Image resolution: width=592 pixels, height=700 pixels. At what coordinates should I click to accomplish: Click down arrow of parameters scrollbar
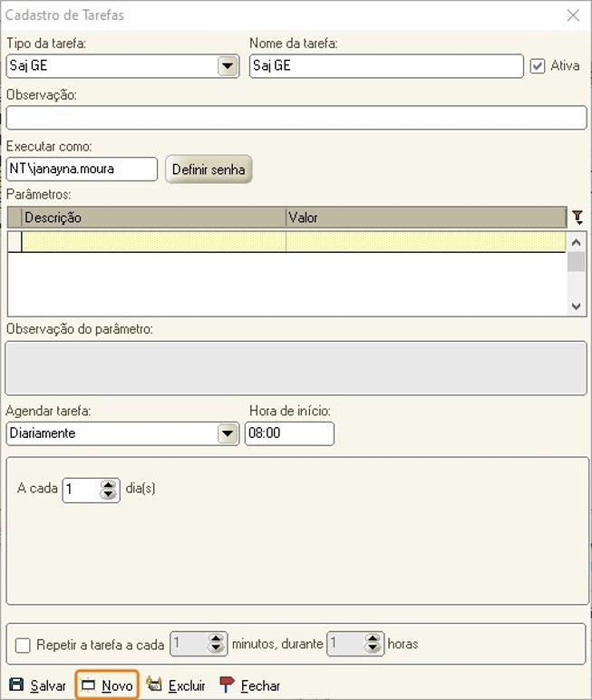pos(577,306)
